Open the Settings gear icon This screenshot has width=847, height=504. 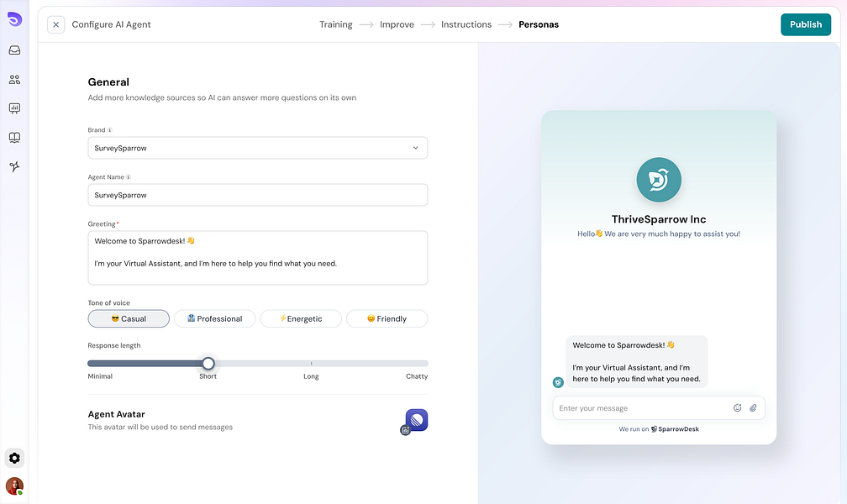pos(14,458)
